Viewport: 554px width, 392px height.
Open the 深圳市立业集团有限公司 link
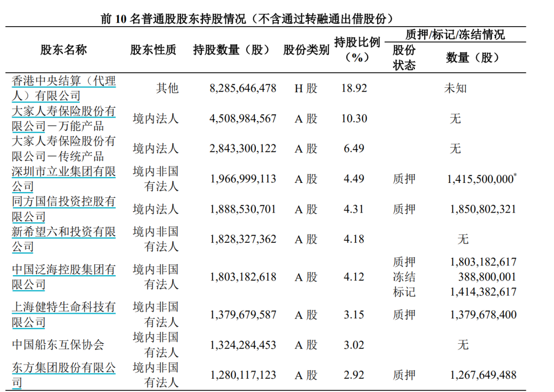(x=64, y=179)
